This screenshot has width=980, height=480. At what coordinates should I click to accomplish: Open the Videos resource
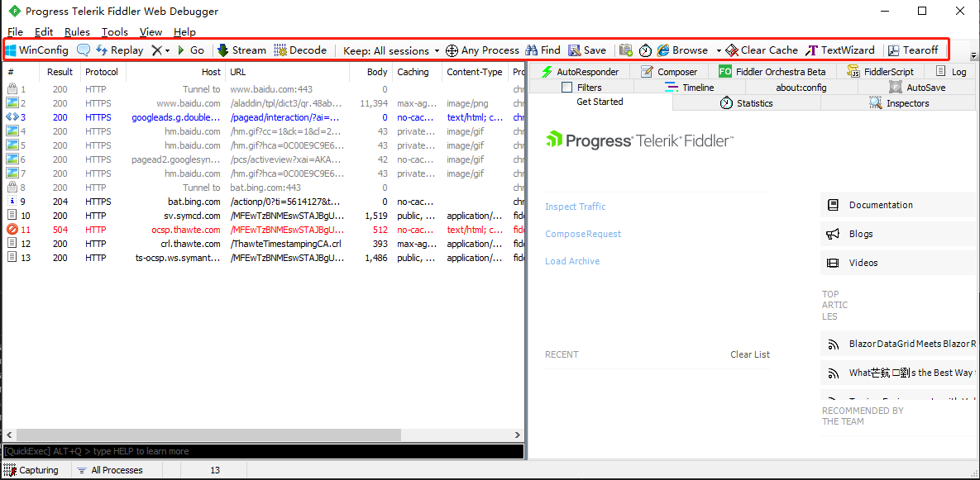[897, 263]
